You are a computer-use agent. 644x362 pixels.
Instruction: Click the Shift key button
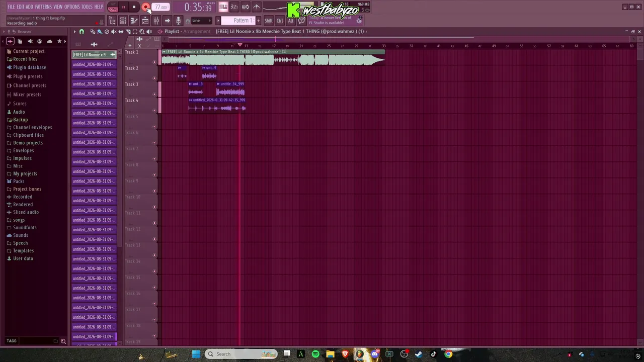pyautogui.click(x=269, y=21)
